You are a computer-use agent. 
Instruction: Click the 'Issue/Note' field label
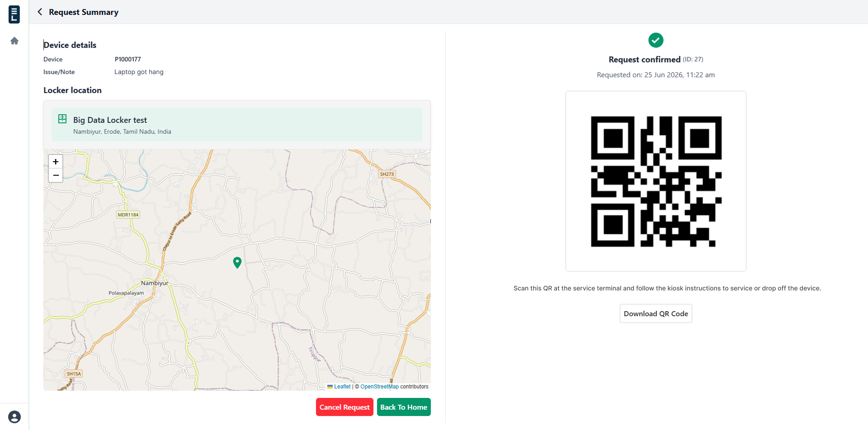point(59,72)
